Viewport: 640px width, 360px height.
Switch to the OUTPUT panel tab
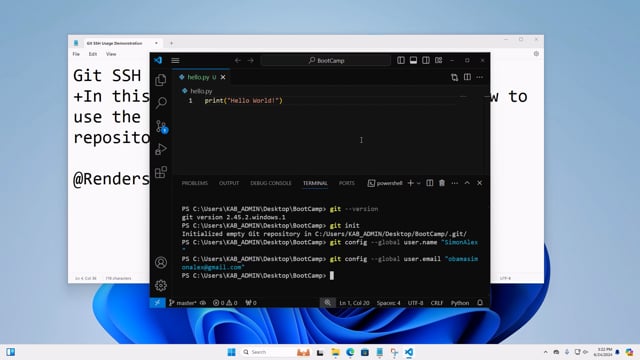229,183
